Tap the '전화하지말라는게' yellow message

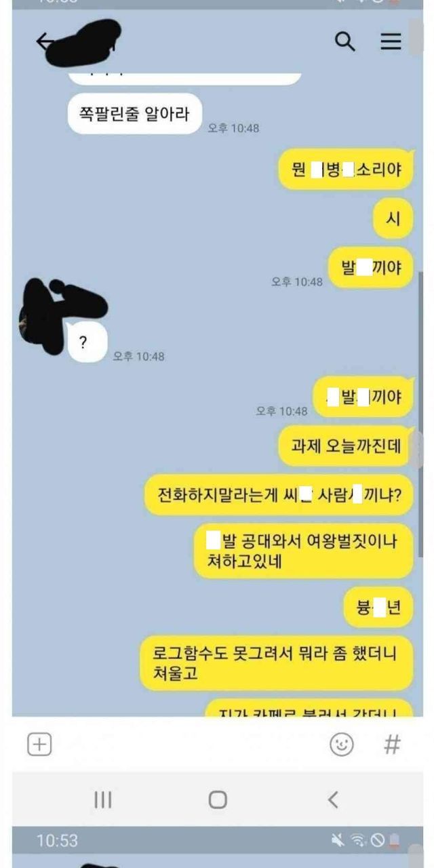click(279, 494)
